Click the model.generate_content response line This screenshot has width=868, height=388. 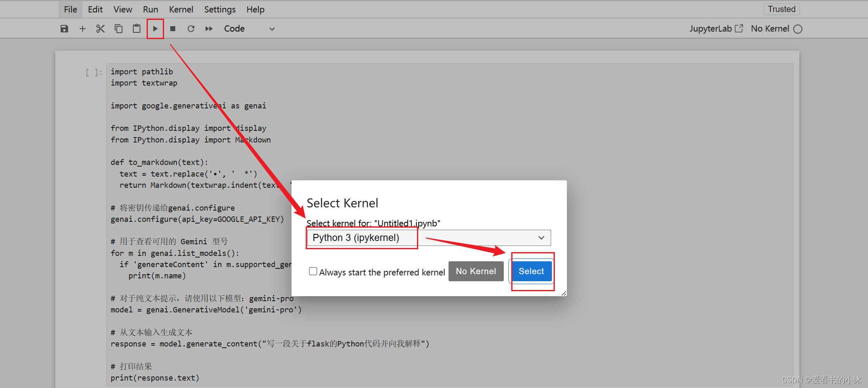coord(270,344)
